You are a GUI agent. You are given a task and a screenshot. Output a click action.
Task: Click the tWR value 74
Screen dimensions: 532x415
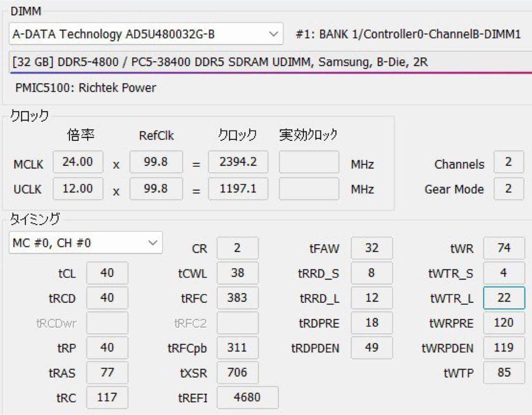[x=504, y=248]
